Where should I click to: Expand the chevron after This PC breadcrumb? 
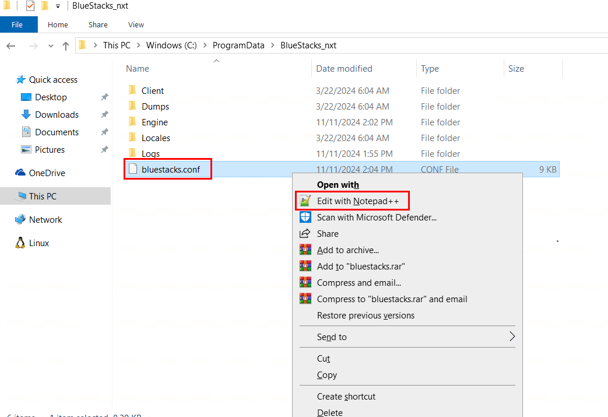[x=138, y=45]
